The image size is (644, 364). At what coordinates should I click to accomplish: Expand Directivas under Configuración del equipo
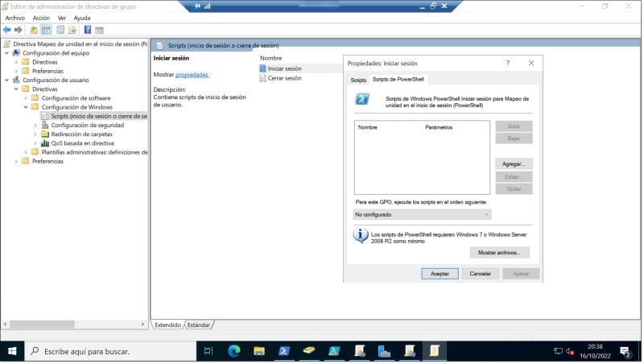click(16, 62)
